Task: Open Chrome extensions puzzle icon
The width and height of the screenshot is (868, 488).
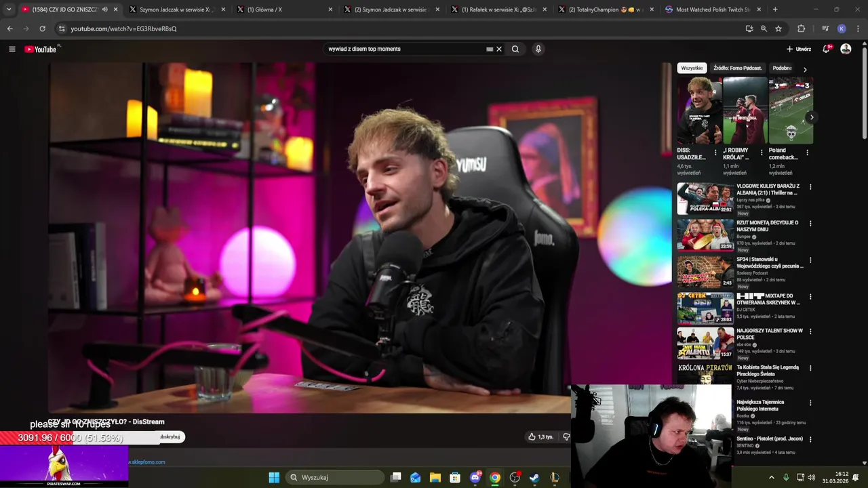Action: click(802, 28)
